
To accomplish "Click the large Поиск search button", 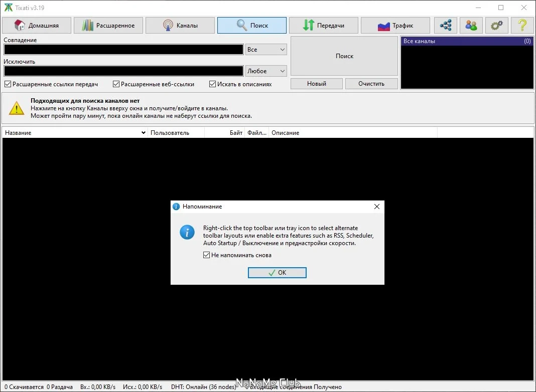I will (344, 56).
